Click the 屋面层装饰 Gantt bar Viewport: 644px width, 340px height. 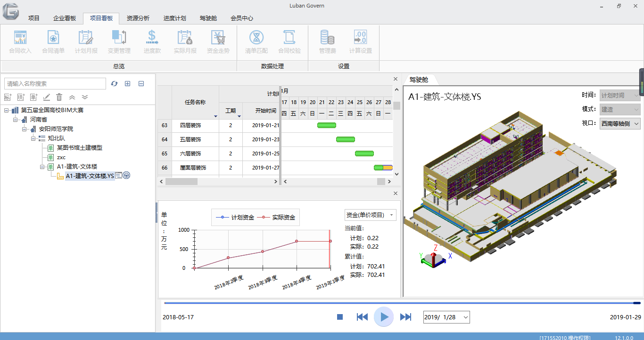[383, 168]
